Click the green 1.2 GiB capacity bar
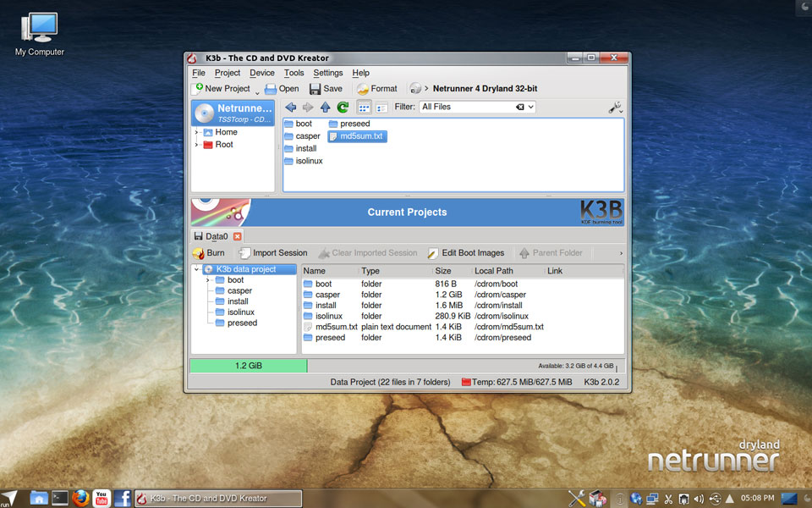812x508 pixels. pos(249,367)
